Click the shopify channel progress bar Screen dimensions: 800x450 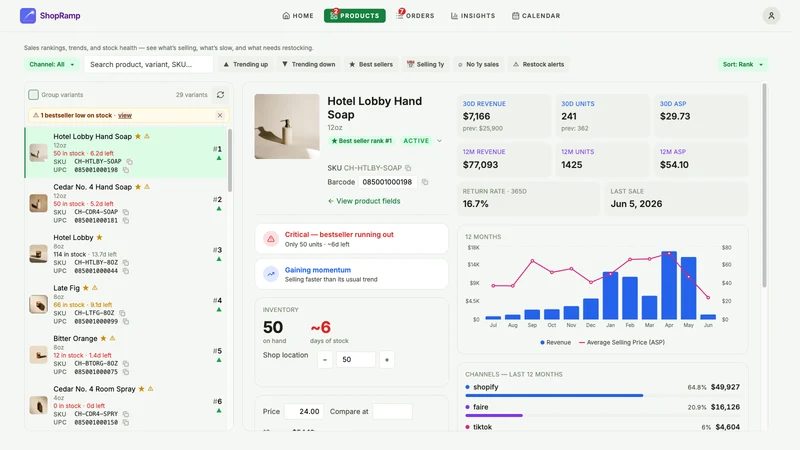tap(603, 395)
